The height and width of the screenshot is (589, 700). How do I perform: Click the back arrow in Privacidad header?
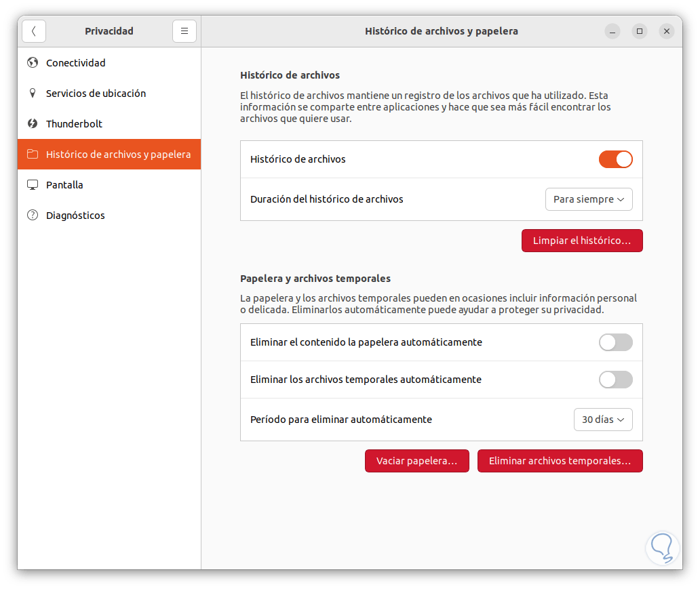(x=34, y=31)
